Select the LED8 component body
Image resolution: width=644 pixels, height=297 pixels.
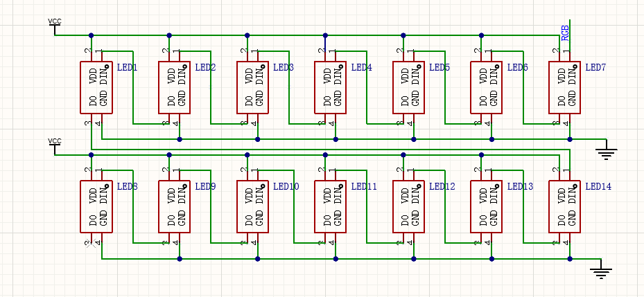click(96, 206)
